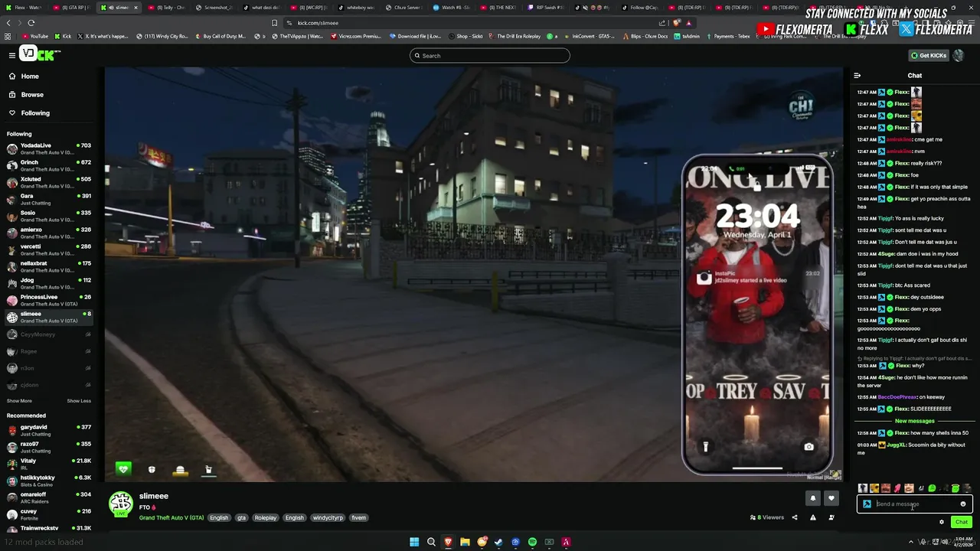
Task: Click Grand Theft Auto V (GTA) category link
Action: coord(171,518)
